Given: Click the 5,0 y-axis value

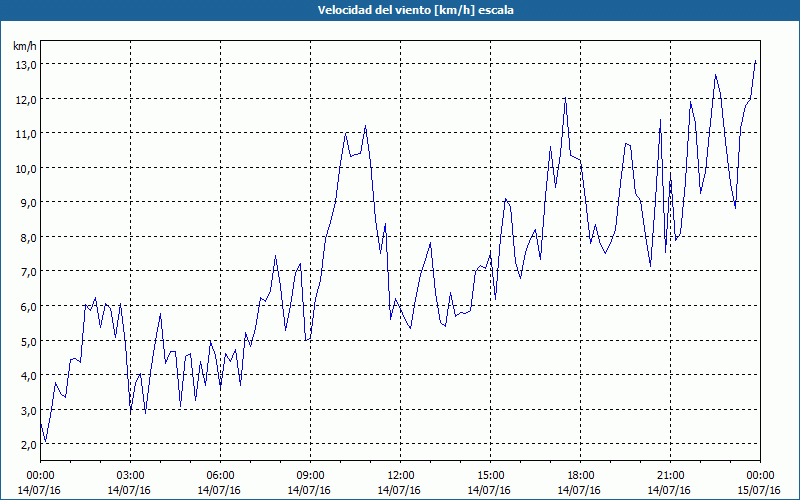Looking at the screenshot, I should pos(28,341).
